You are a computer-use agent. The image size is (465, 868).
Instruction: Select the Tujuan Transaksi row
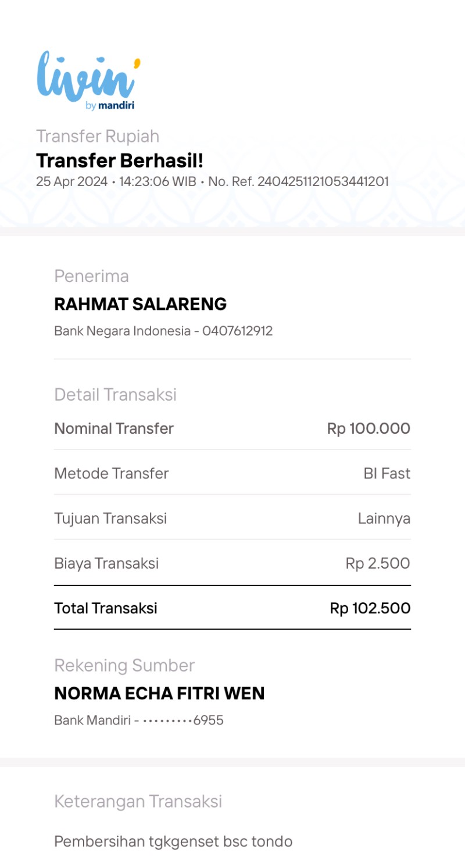point(233,518)
